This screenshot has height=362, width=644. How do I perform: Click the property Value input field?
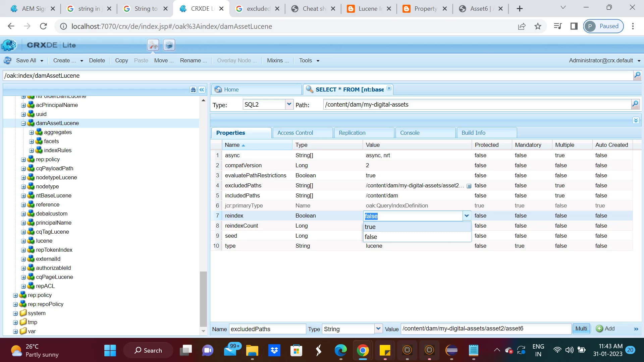(486, 329)
